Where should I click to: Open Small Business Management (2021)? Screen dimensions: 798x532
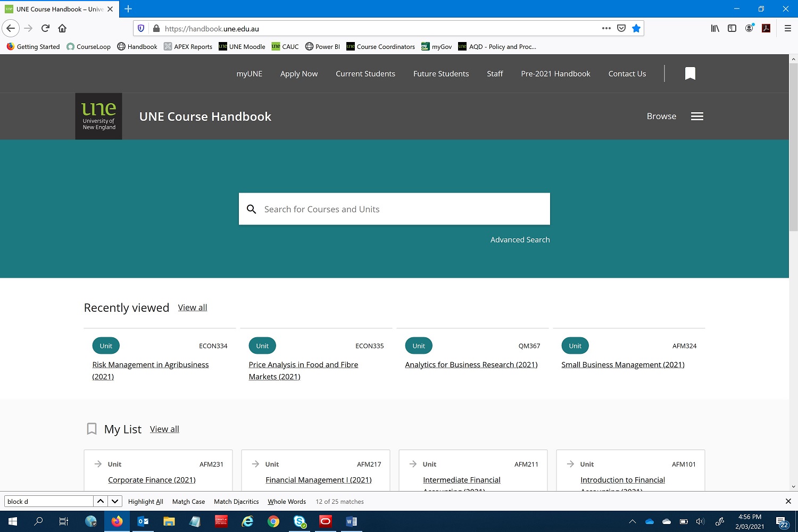point(623,365)
